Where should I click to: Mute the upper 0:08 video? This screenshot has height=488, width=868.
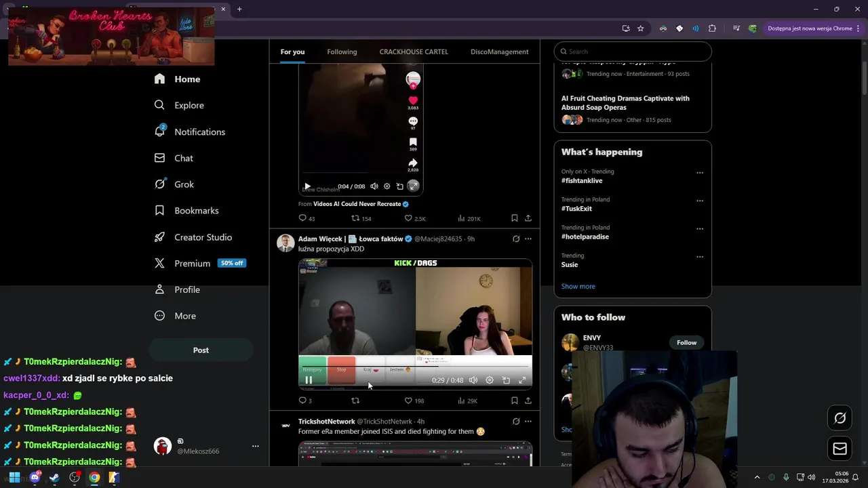(374, 186)
